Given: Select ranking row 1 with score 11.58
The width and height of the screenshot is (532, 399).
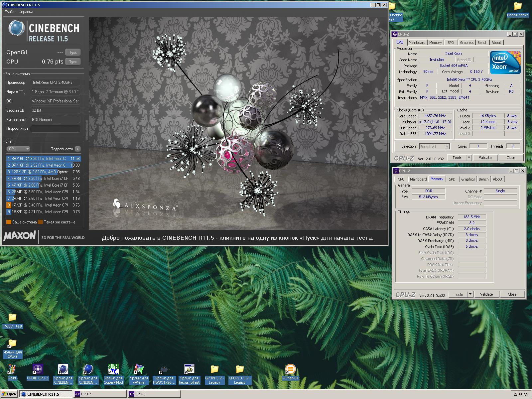Looking at the screenshot, I should (x=44, y=159).
